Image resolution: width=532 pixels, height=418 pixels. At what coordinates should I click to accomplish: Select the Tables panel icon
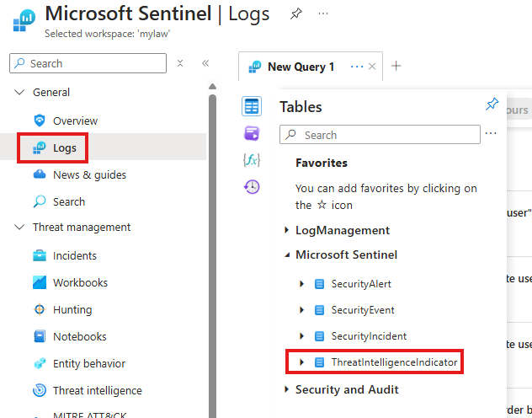[x=252, y=106]
